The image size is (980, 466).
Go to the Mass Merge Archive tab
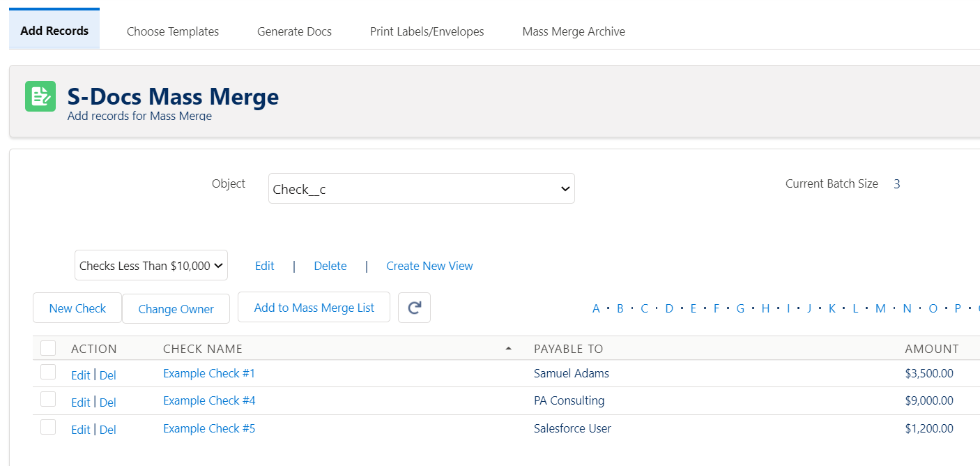click(574, 31)
